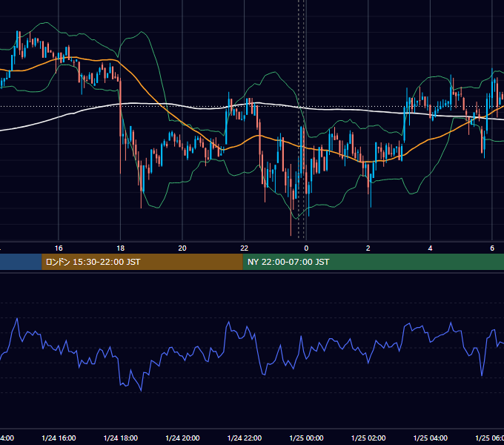Click the blue session bar before ロンドン
This screenshot has height=445, width=504.
coord(21,262)
